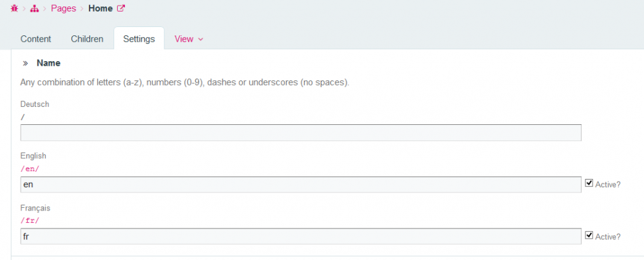644x260 pixels.
Task: Click the Home breadcrumb title
Action: 100,8
